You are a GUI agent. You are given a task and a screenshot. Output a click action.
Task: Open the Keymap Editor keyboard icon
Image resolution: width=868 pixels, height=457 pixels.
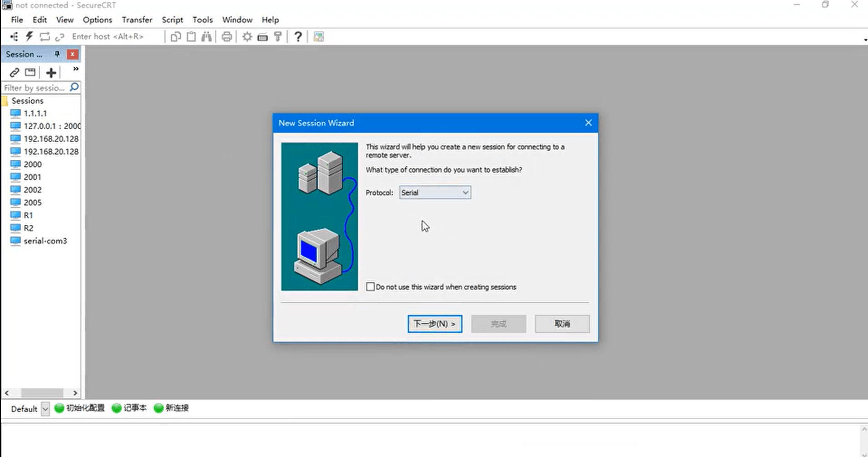click(x=262, y=37)
